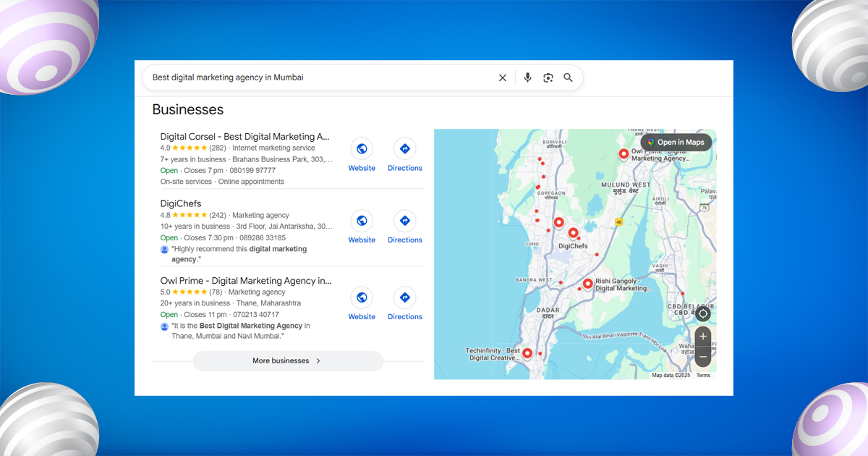868x456 pixels.
Task: Get directions to Digital Corsel
Action: point(404,148)
